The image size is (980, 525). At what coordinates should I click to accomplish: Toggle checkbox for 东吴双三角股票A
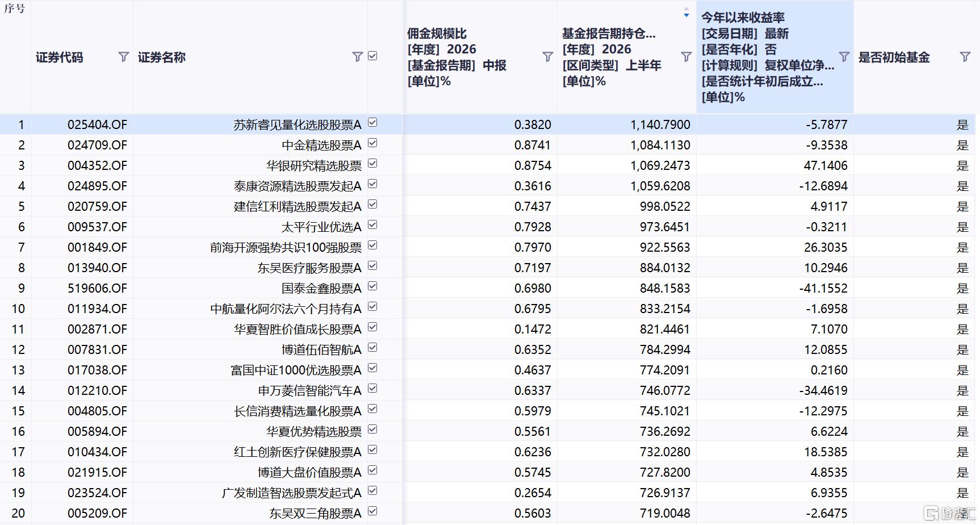(x=372, y=511)
